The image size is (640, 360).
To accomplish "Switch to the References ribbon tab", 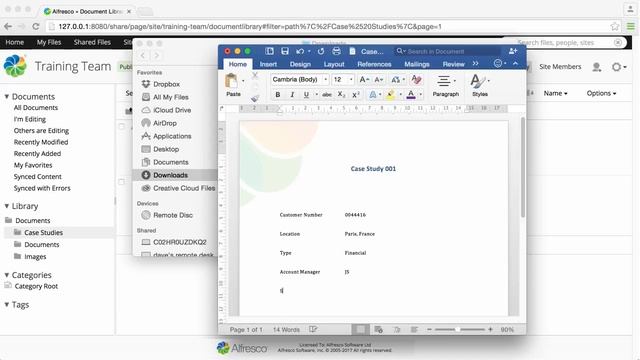I will pyautogui.click(x=374, y=64).
